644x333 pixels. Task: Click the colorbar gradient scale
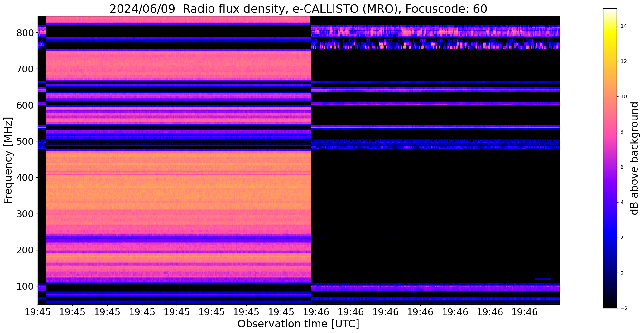tap(610, 158)
